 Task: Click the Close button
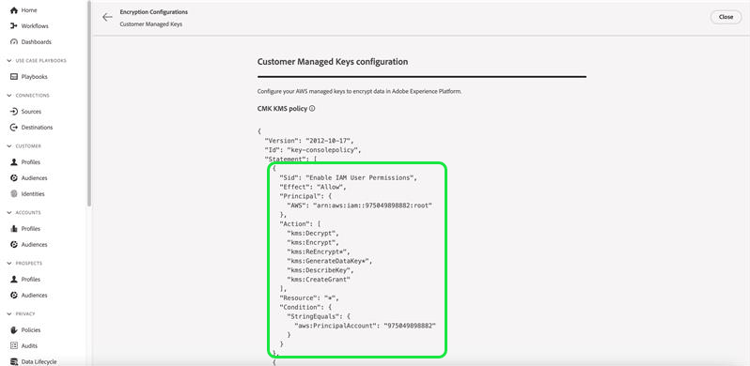coord(726,17)
